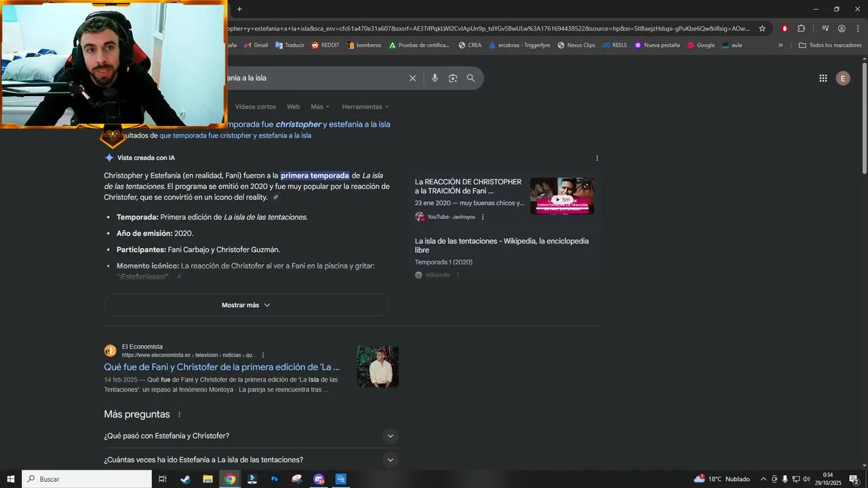Switch to the Vídeos cortos tab
Viewport: 868px width, 488px height.
[256, 106]
